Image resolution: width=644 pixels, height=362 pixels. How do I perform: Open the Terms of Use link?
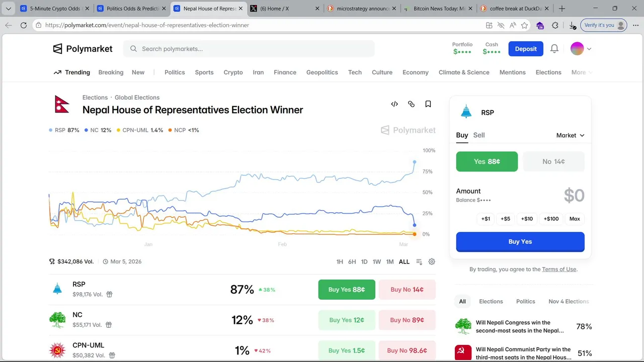(x=559, y=269)
